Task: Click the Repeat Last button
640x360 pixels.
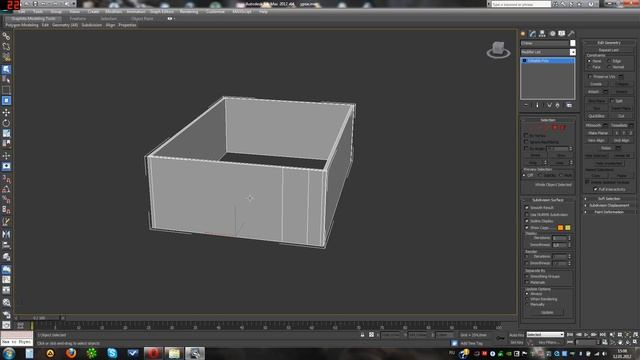Action: pos(609,50)
